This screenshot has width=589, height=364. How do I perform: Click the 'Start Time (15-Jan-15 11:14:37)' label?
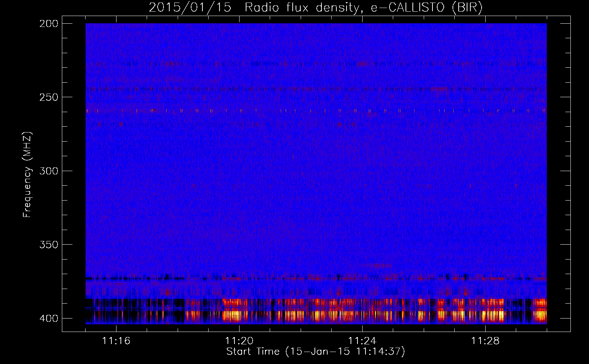[x=316, y=352]
